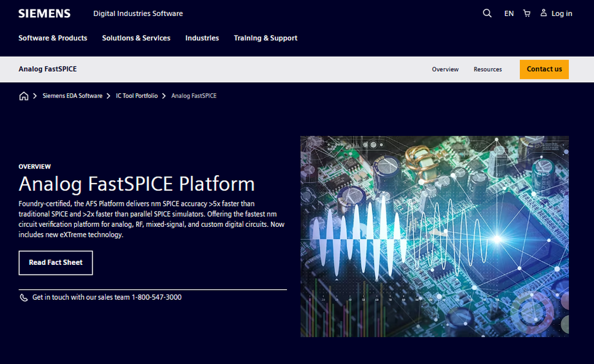Open Siemens EDA Software breadcrumb link

(72, 96)
